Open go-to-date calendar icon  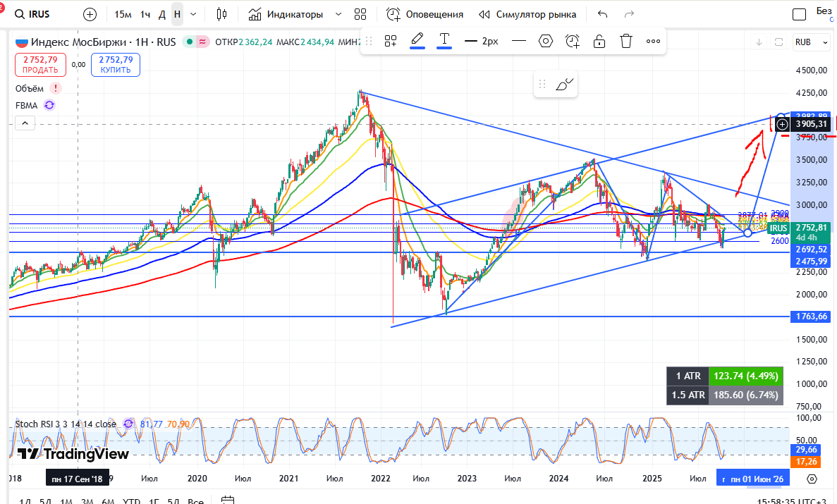[x=228, y=500]
